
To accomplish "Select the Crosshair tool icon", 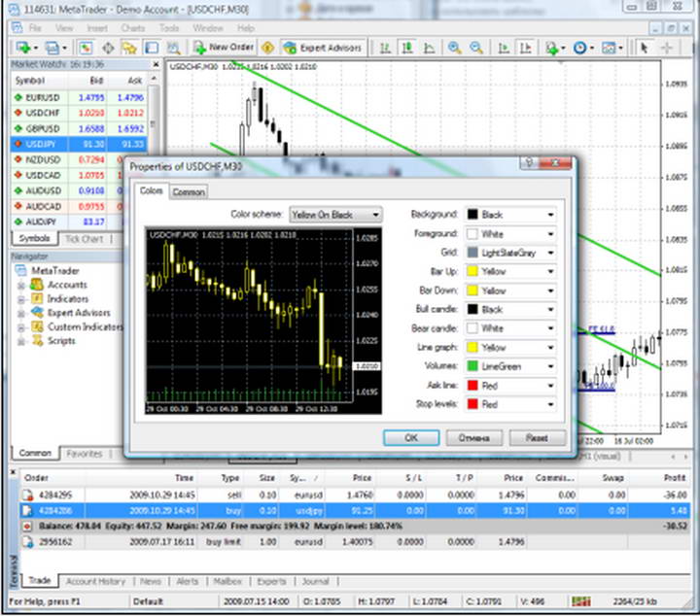I will pos(668,47).
